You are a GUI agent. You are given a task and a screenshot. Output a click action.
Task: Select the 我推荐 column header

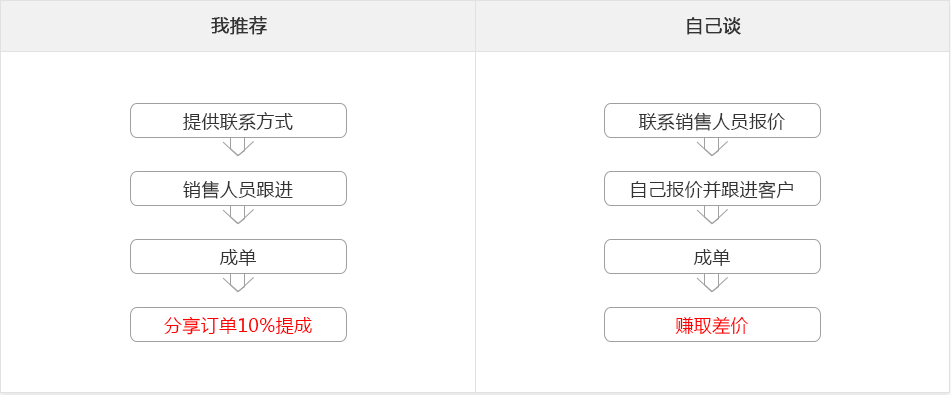(238, 26)
